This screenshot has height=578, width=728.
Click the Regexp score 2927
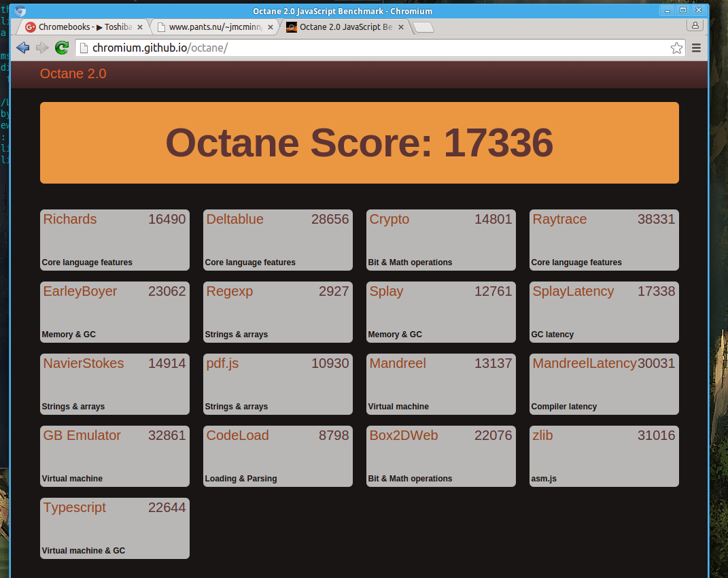[333, 291]
